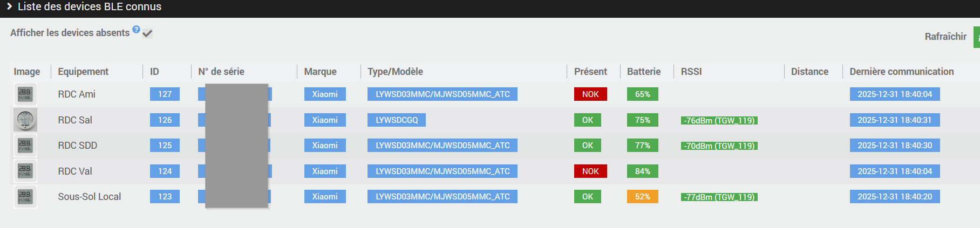Click the red NOK status for RDC Ami
Screen dimensions: 980x228
[x=590, y=94]
